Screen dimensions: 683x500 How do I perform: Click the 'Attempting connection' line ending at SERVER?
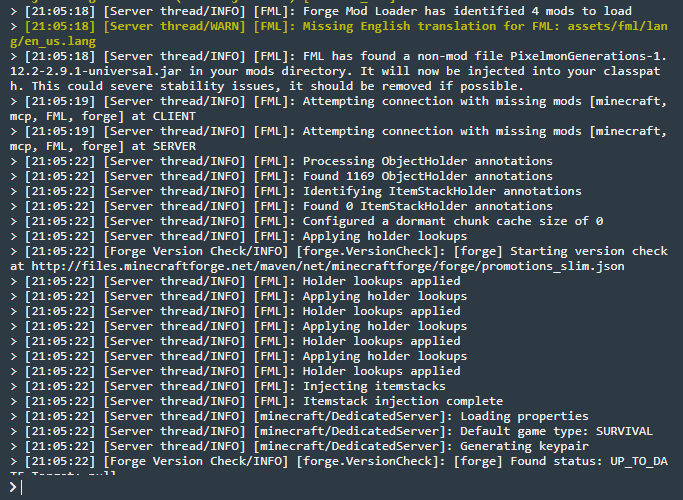338,139
